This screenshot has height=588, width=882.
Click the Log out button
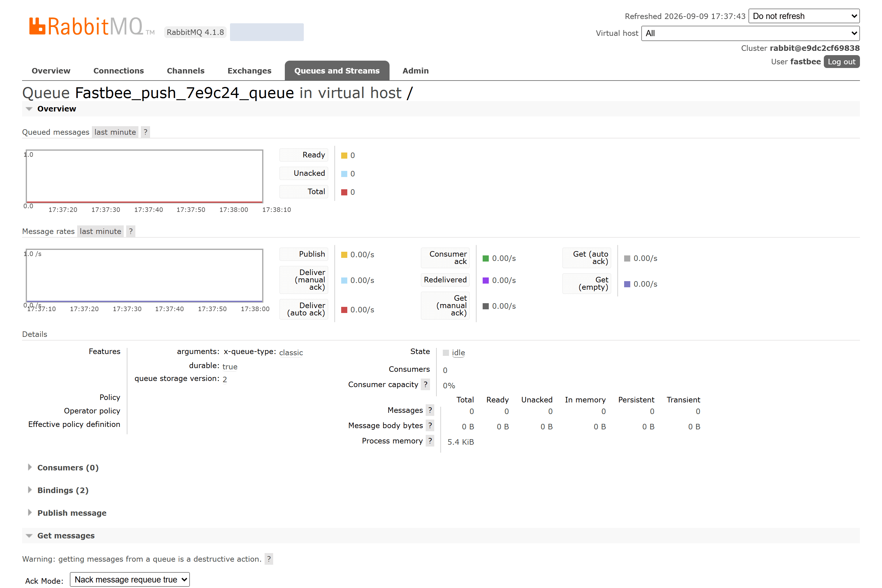[842, 62]
